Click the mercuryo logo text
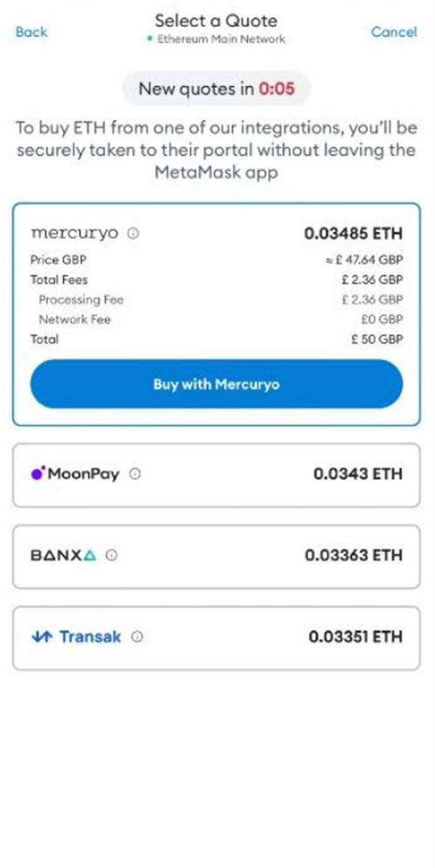The height and width of the screenshot is (868, 435). click(75, 233)
